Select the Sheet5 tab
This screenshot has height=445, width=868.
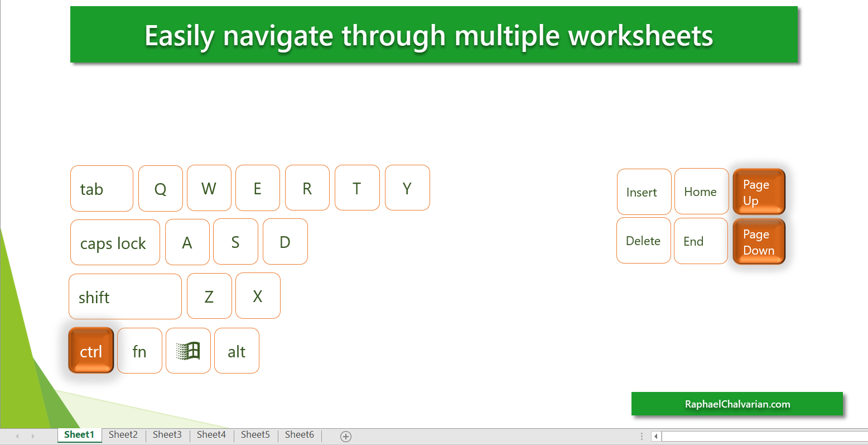[x=255, y=434]
